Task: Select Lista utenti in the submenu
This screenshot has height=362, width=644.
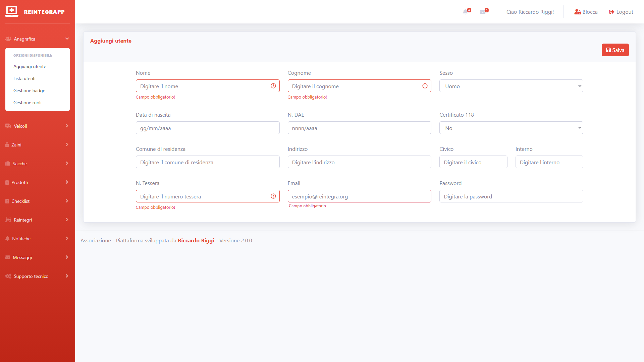Action: click(x=24, y=78)
